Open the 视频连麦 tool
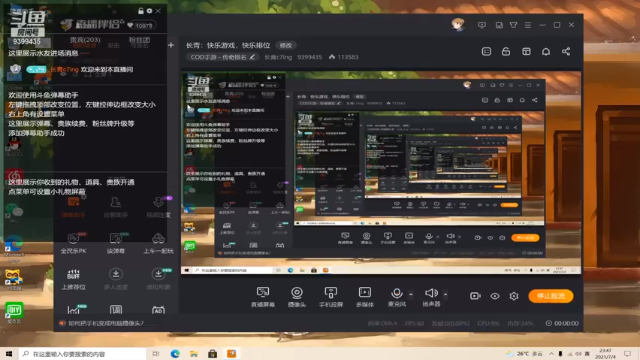Image resolution: width=640 pixels, height=360 pixels. click(x=158, y=207)
